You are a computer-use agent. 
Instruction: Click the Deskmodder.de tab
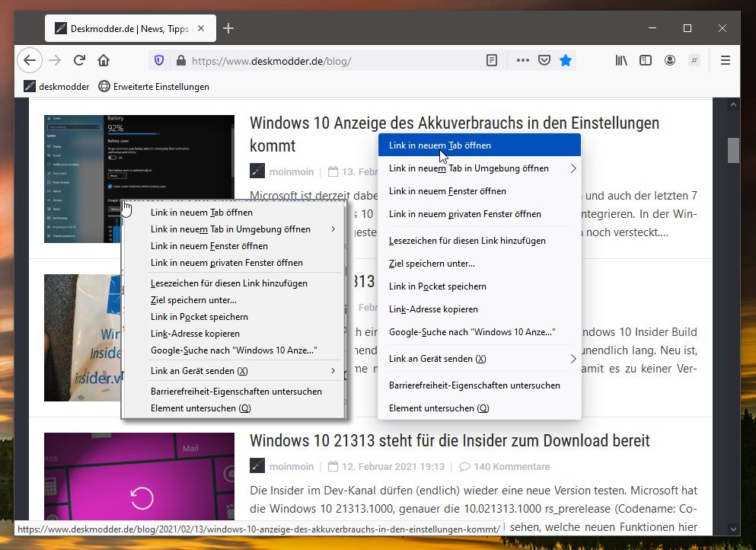[x=130, y=29]
